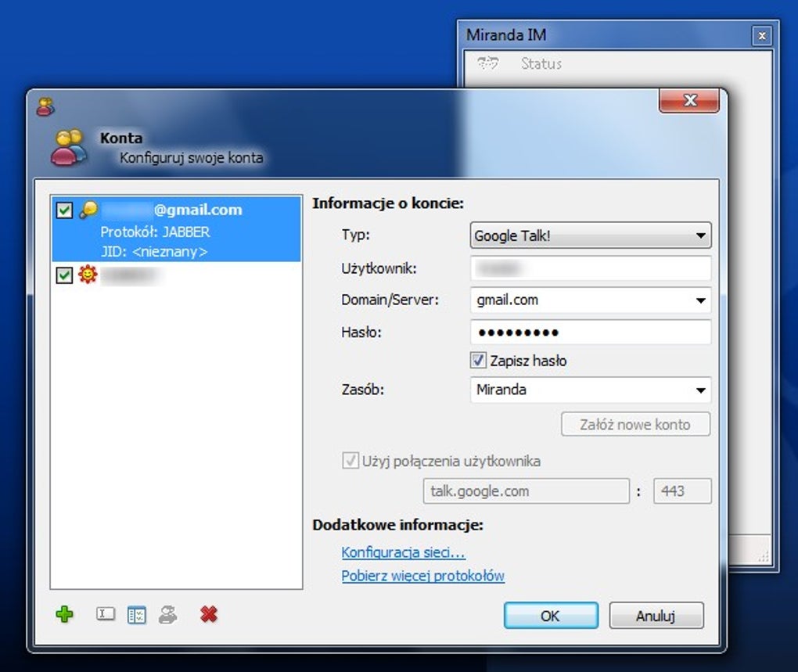Select the second blurred account row
The height and width of the screenshot is (672, 798).
pyautogui.click(x=177, y=275)
